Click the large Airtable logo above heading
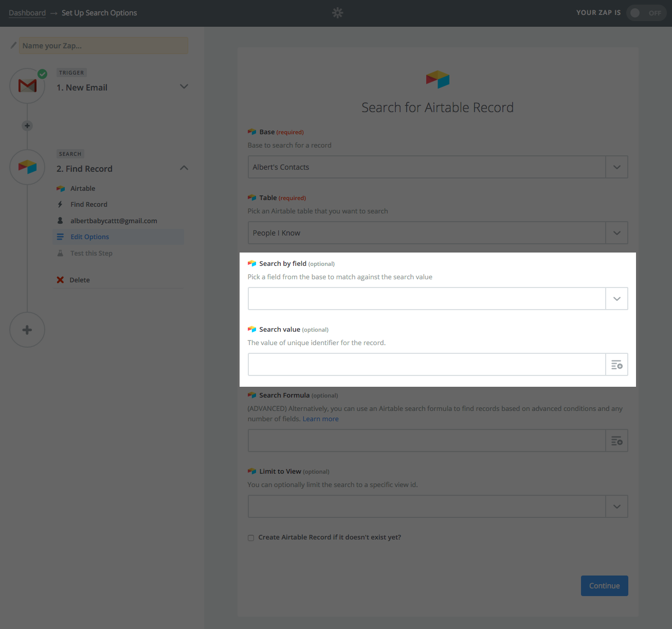Screen dimensions: 672x629 click(438, 79)
